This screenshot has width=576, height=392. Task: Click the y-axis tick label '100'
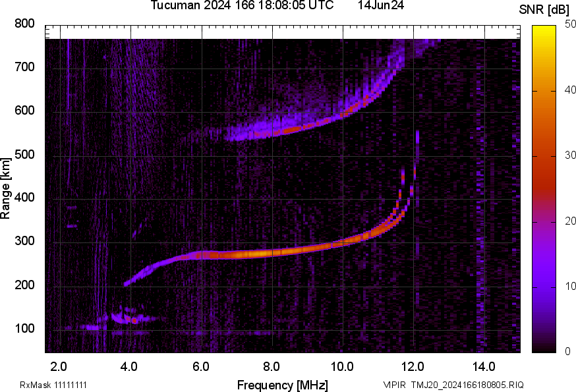tap(24, 329)
